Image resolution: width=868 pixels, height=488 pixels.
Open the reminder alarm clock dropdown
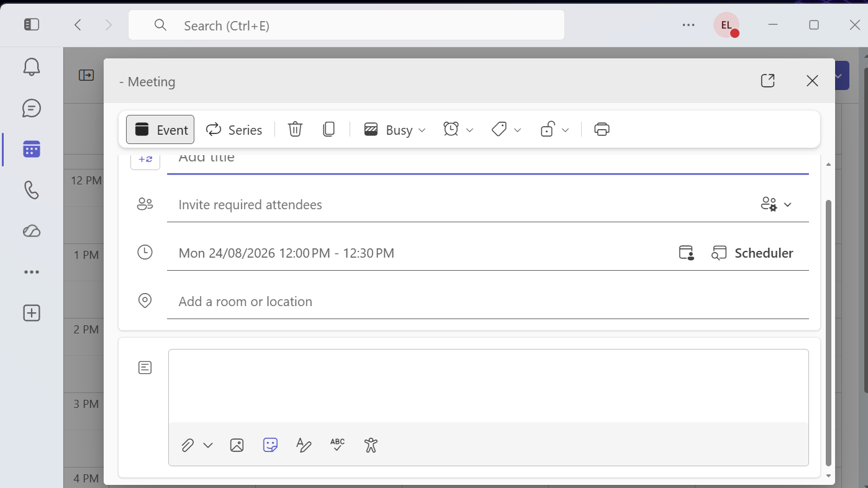[x=458, y=129]
